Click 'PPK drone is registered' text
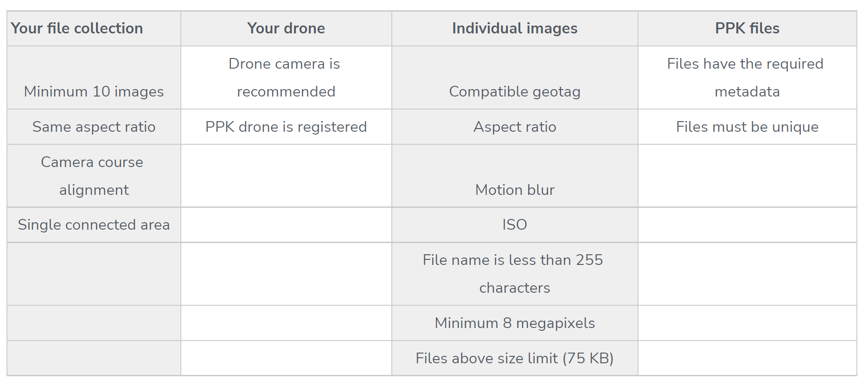Image resolution: width=868 pixels, height=386 pixels. click(286, 127)
